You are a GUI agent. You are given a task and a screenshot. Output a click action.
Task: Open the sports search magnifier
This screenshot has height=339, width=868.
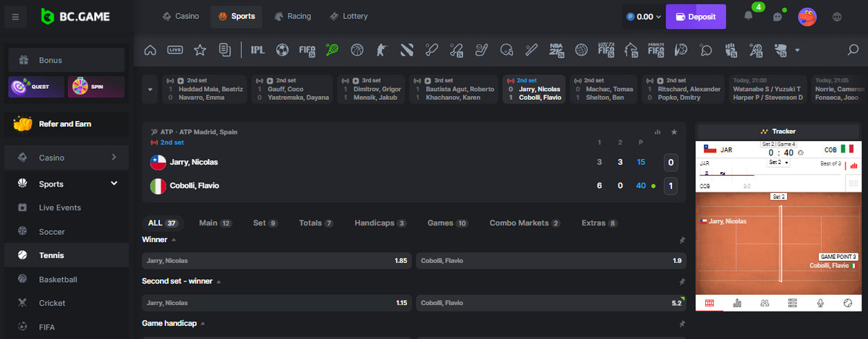(x=853, y=50)
